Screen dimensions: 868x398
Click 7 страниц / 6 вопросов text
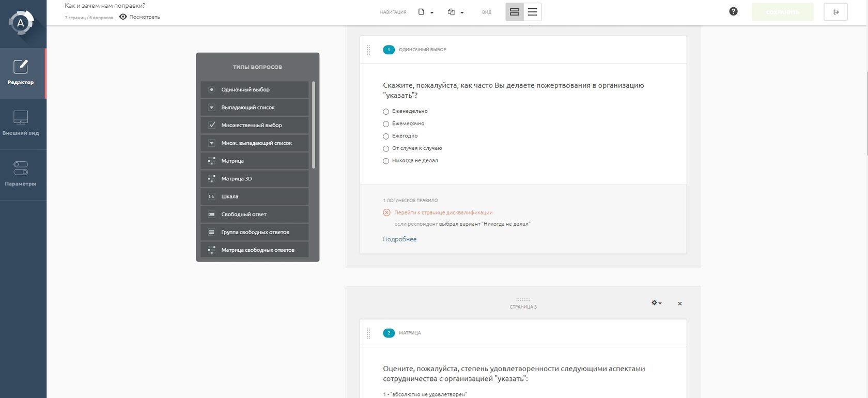(89, 18)
